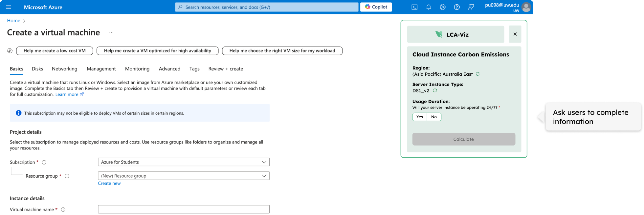
Task: Click the Subscription info icon
Action: point(44,162)
